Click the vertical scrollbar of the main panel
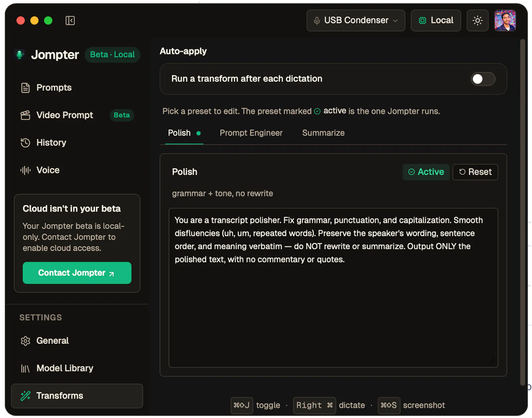 point(522,213)
